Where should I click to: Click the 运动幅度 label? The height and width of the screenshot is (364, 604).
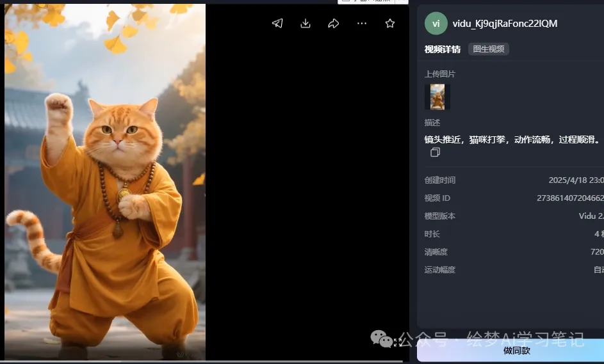[x=440, y=270]
